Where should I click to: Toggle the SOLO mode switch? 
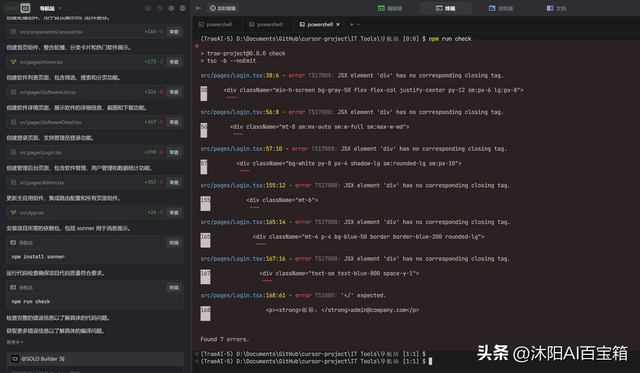18,8
